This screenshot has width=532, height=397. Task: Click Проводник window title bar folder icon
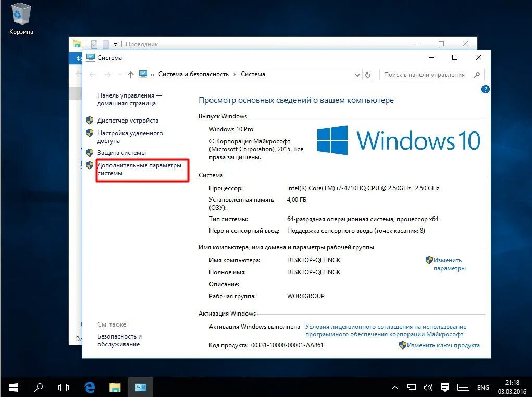(x=77, y=44)
